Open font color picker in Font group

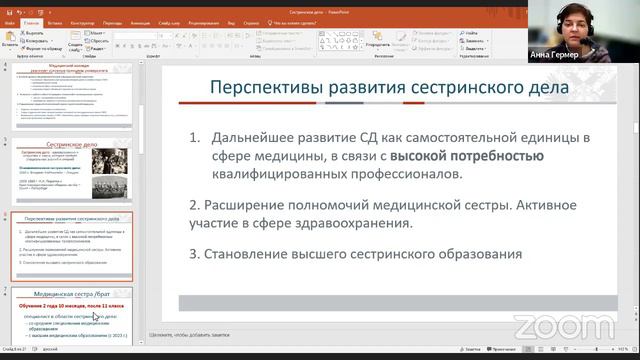191,47
